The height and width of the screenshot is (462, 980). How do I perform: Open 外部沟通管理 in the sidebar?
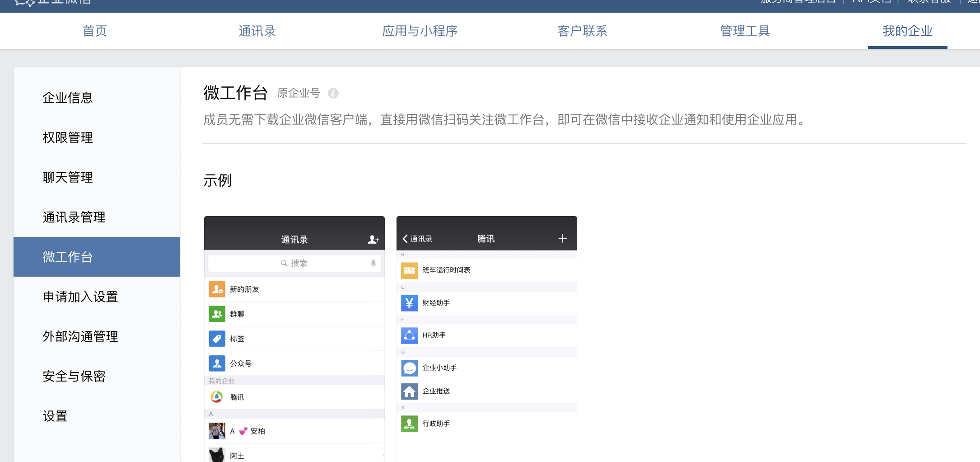click(97, 336)
